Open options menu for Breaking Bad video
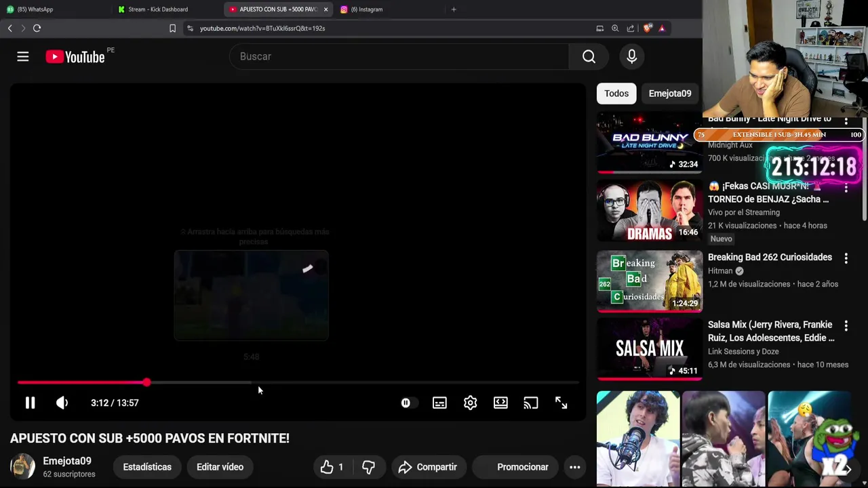This screenshot has height=488, width=868. [846, 258]
